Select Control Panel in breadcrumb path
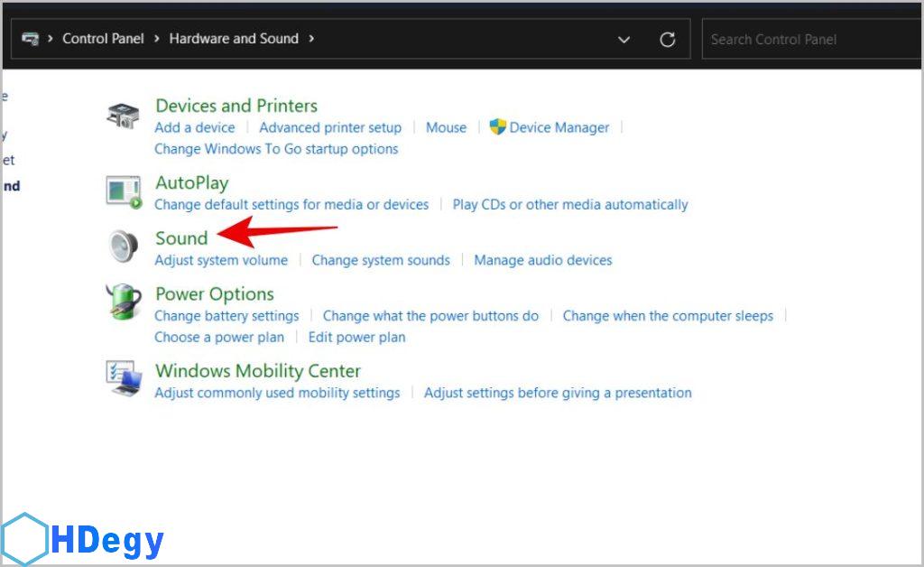The width and height of the screenshot is (924, 567). tap(103, 39)
